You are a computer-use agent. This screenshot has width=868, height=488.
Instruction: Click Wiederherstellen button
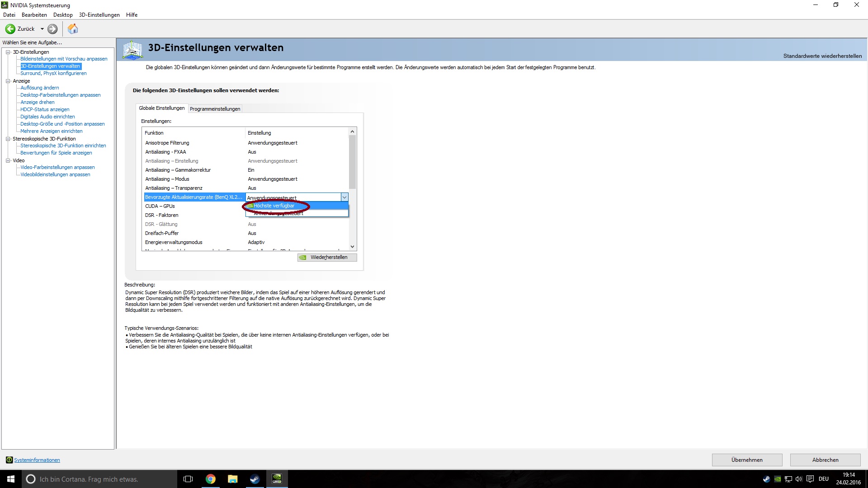327,257
